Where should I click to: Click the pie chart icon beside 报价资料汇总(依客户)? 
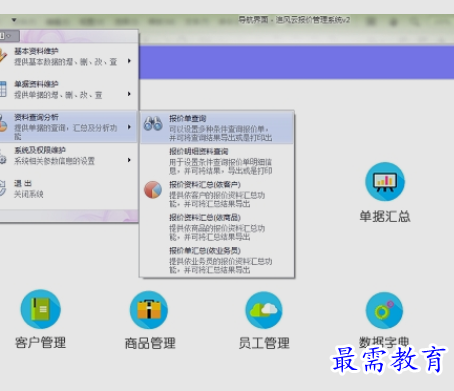pos(153,190)
